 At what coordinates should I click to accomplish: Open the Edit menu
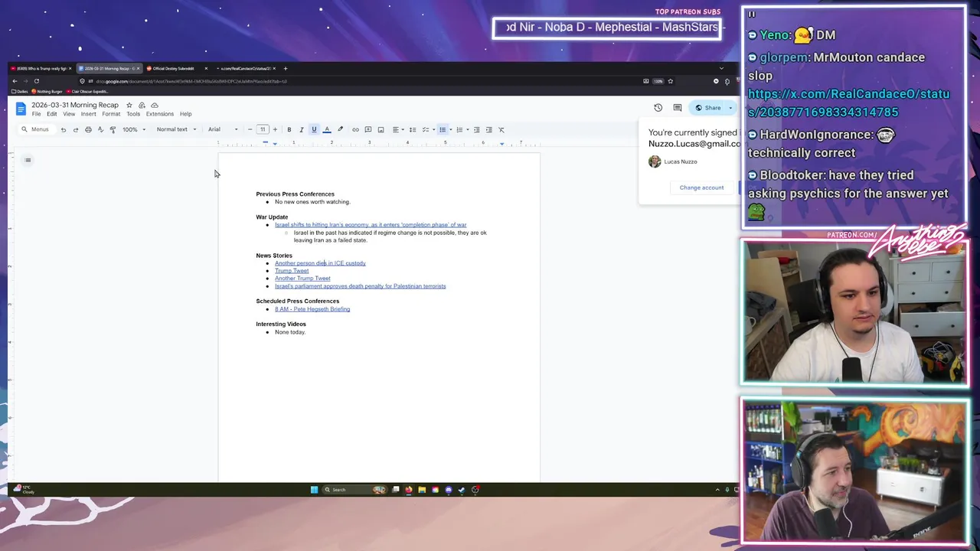click(51, 114)
